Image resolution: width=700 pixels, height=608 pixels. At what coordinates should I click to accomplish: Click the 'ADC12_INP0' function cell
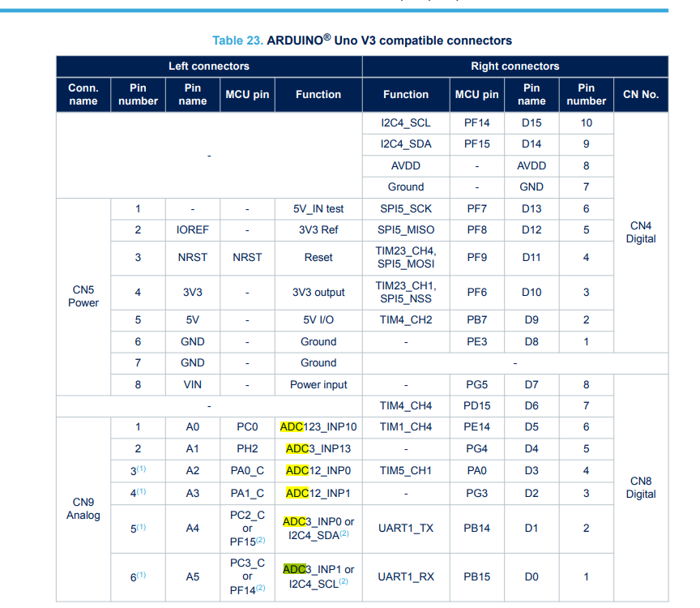[318, 470]
